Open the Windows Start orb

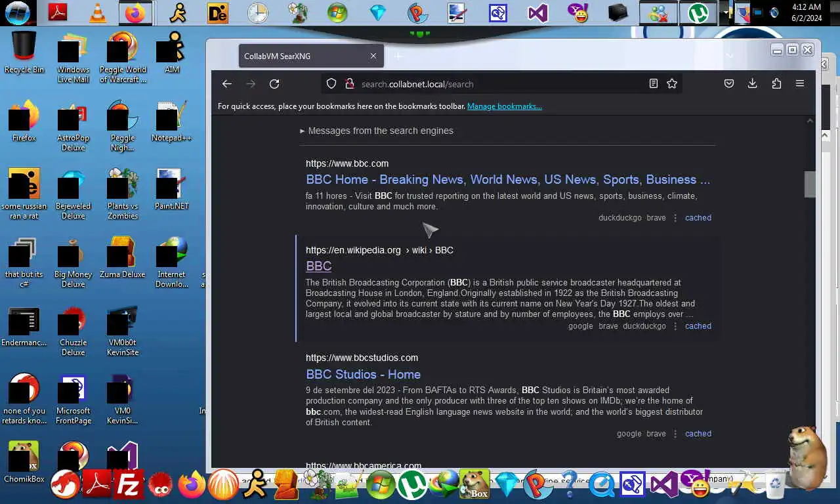tap(17, 12)
